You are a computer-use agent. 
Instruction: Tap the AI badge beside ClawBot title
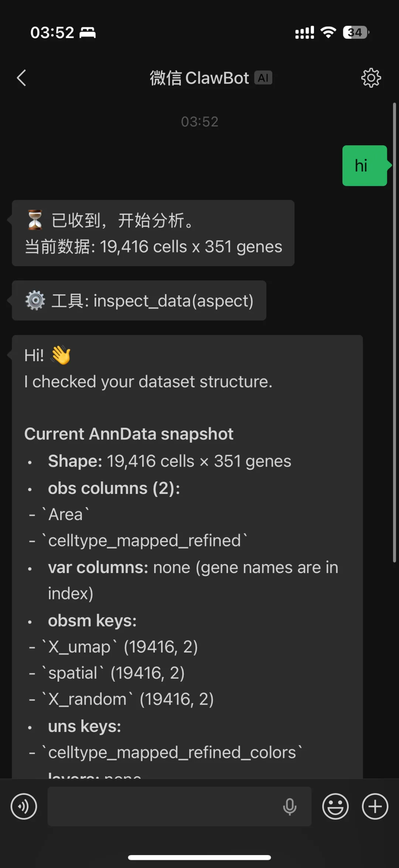pos(263,78)
